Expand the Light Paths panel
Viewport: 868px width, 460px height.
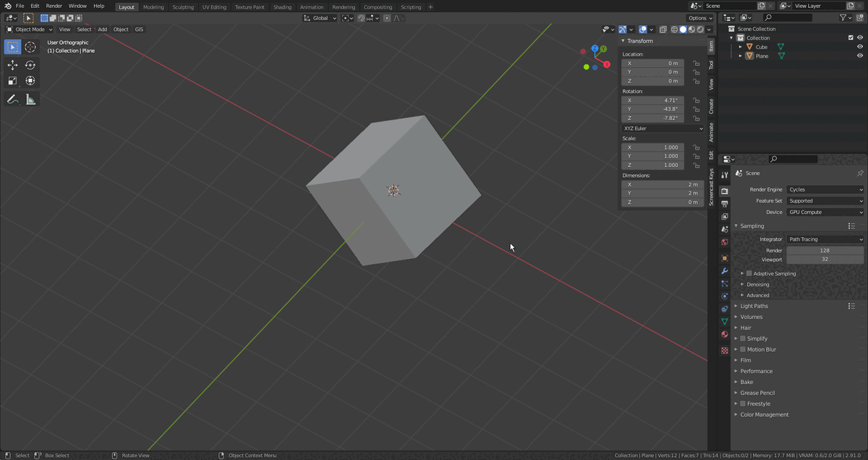(x=754, y=306)
